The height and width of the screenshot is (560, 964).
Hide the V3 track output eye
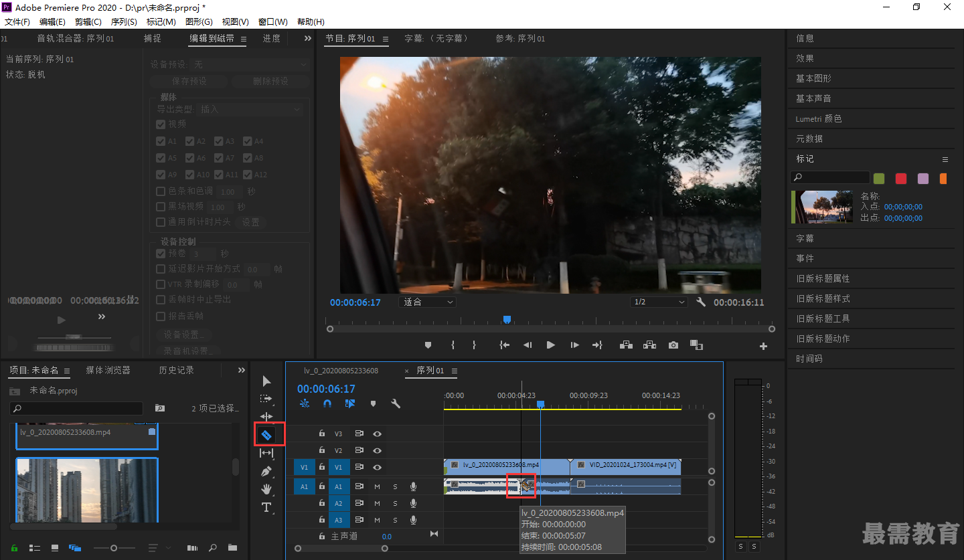coord(377,434)
